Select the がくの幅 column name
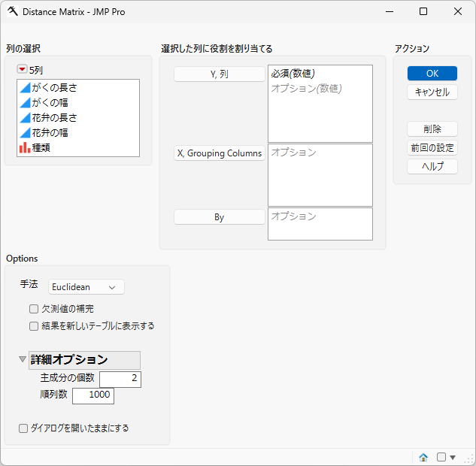Viewport: 476px width, 466px height. [x=50, y=102]
